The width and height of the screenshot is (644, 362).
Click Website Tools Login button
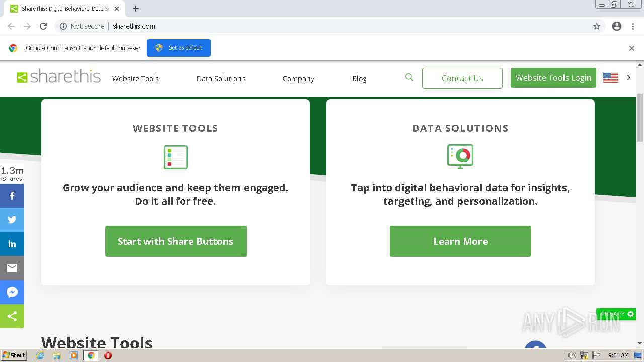(553, 78)
